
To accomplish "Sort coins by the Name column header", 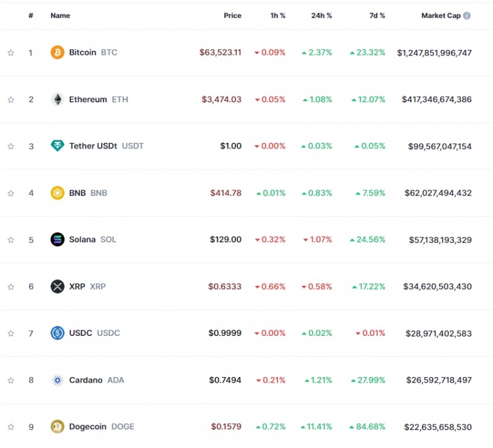I will click(x=60, y=15).
